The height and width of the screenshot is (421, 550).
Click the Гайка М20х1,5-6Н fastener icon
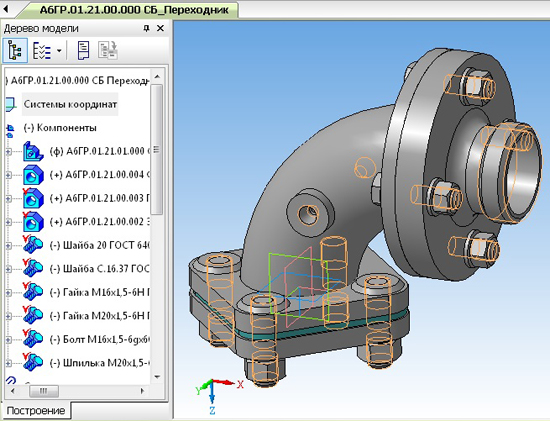[x=33, y=315]
